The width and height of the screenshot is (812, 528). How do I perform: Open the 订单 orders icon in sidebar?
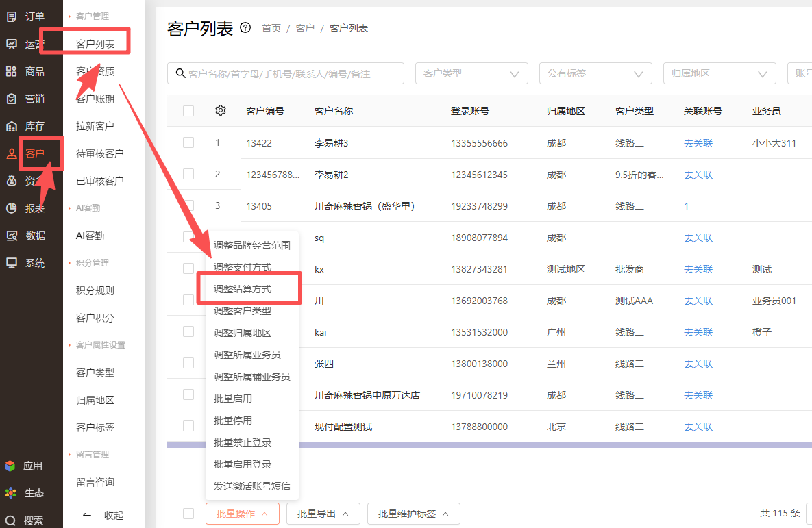tap(12, 16)
